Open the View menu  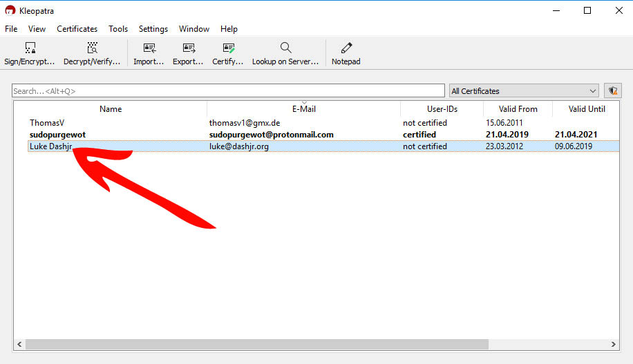click(37, 29)
